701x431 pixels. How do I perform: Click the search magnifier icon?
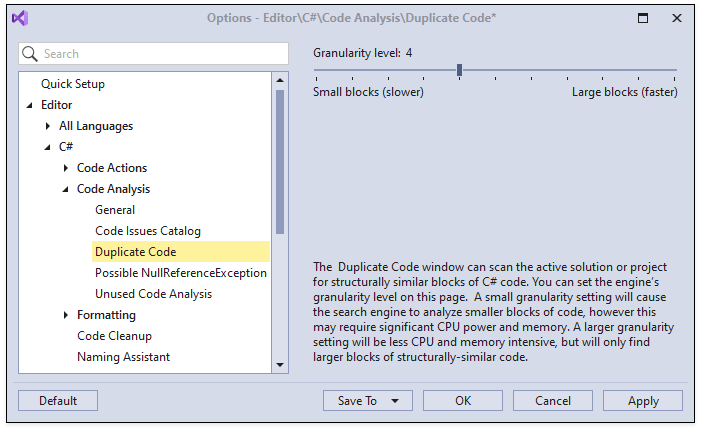(x=30, y=54)
